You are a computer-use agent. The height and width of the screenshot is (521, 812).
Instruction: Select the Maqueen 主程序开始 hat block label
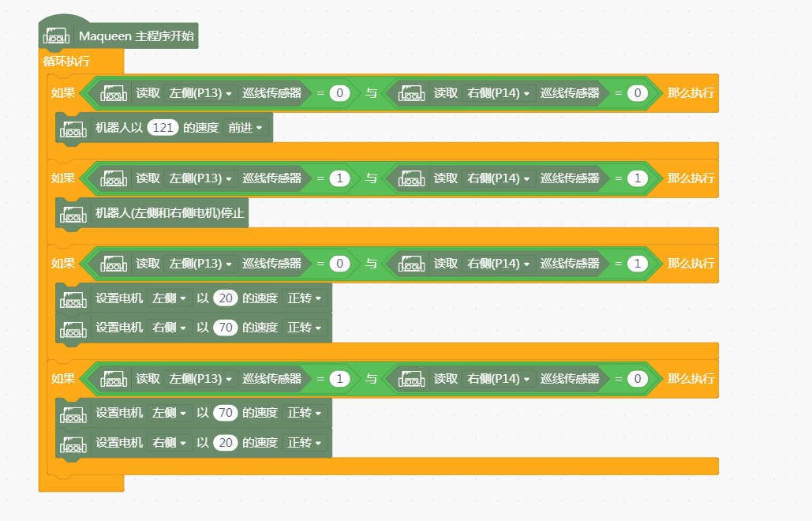coord(137,36)
